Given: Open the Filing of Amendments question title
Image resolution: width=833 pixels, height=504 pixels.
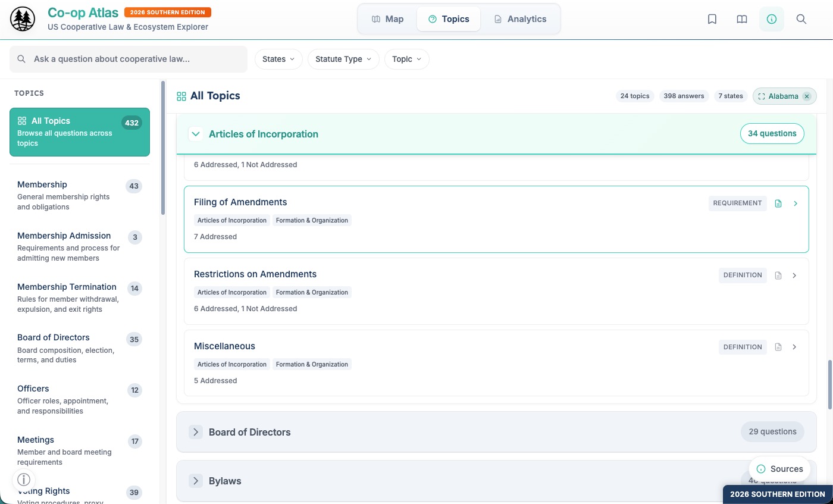Looking at the screenshot, I should pos(240,202).
